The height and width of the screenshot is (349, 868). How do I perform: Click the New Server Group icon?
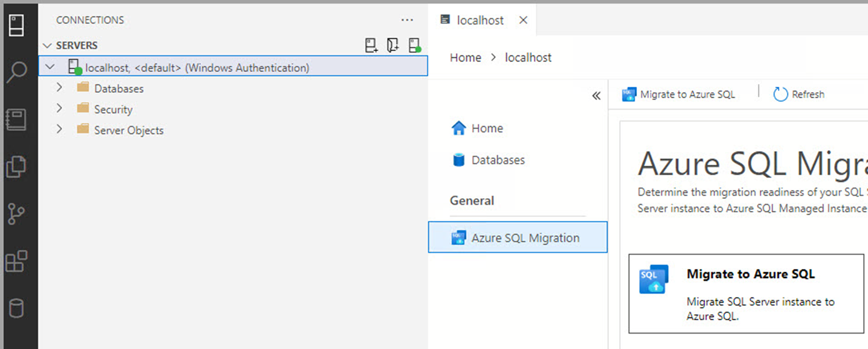[393, 45]
